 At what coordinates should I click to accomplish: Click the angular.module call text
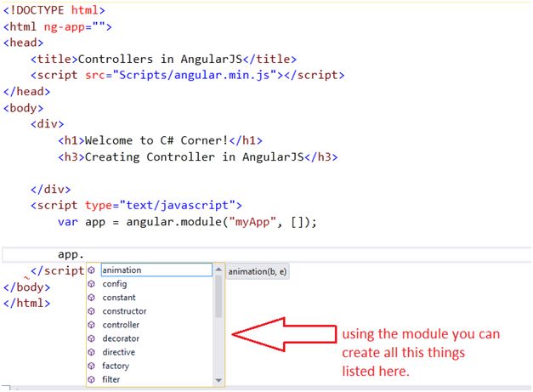coord(173,222)
